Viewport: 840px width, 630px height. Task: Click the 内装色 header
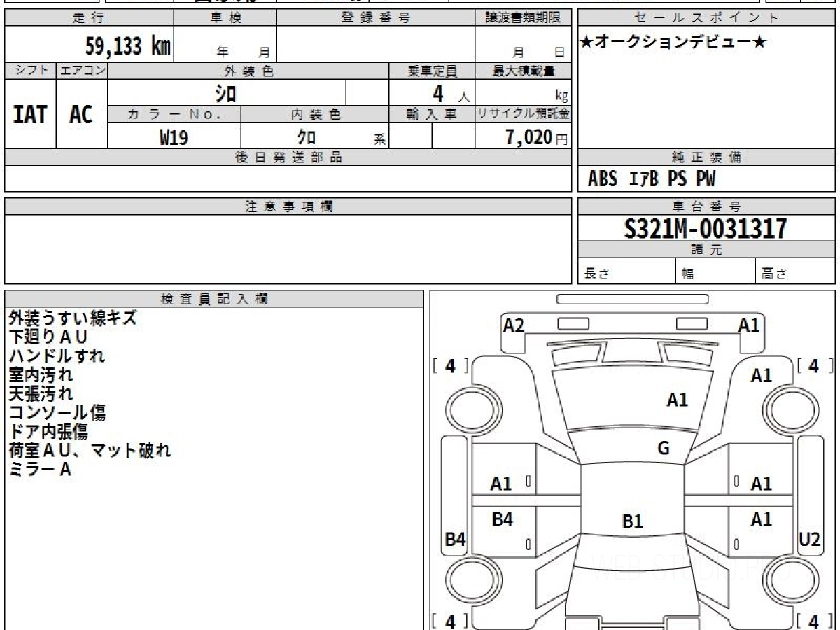coord(315,114)
